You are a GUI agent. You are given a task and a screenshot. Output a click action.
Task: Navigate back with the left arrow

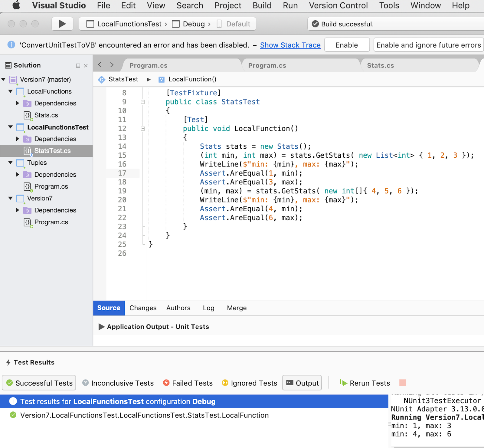coord(100,65)
